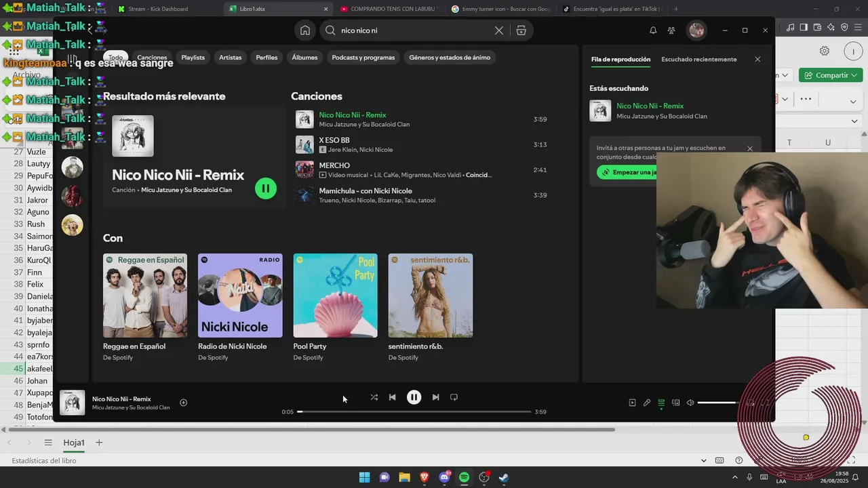
Task: Filter by 'Géneros y estados de ánimo'
Action: point(450,58)
